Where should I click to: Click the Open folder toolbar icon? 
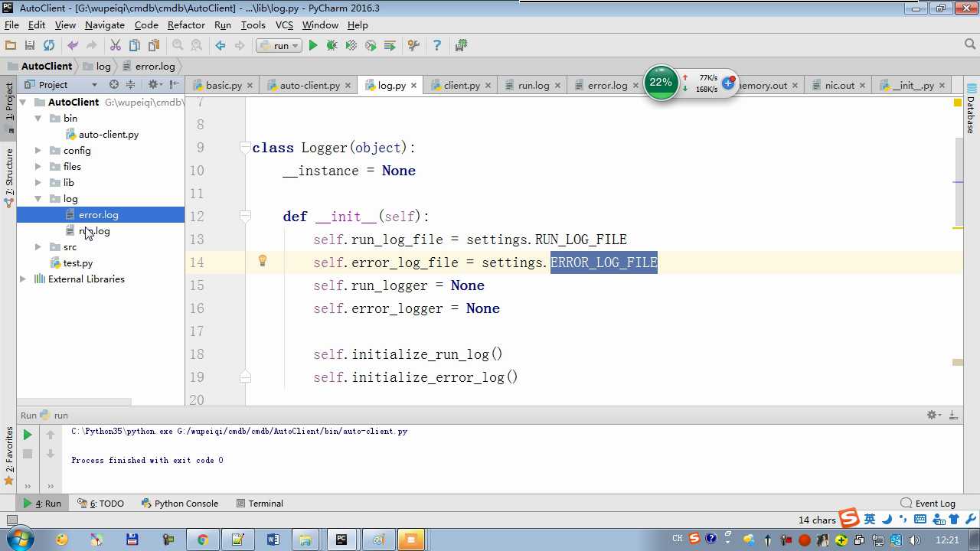11,46
